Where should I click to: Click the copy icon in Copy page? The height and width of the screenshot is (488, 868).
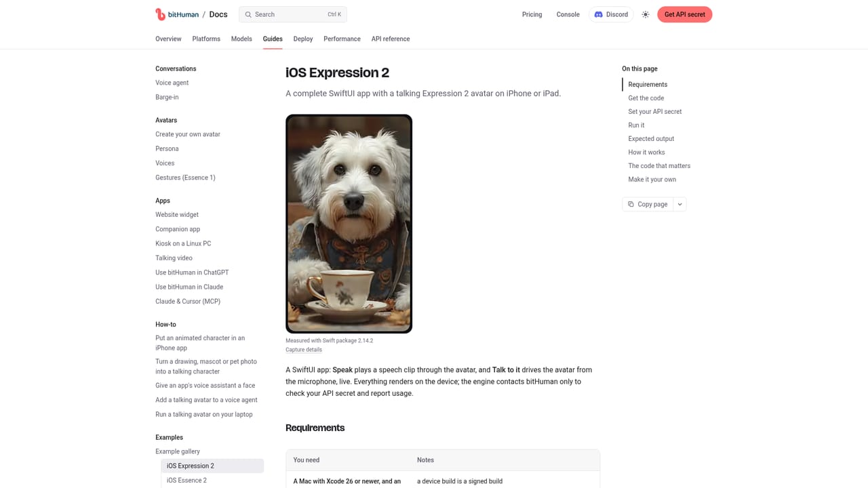point(631,204)
